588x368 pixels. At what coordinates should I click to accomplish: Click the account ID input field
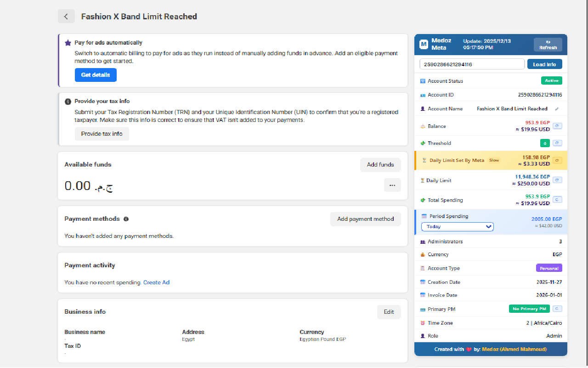click(x=472, y=64)
